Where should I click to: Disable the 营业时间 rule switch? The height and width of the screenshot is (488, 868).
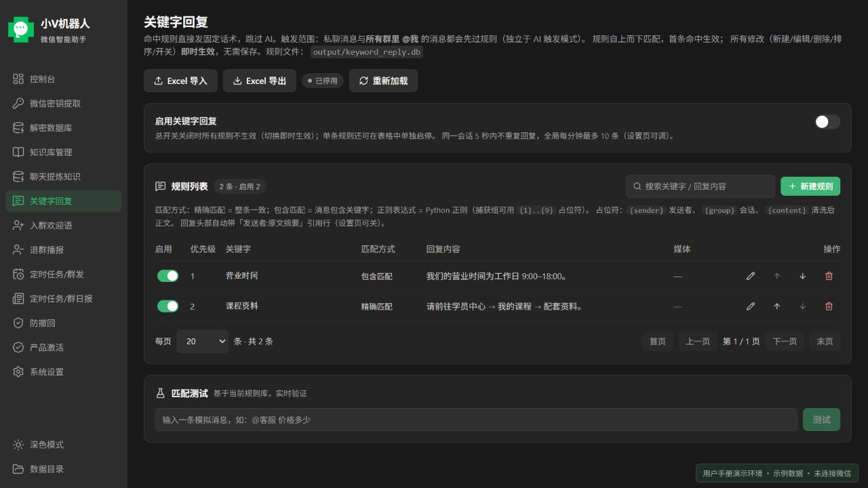click(x=167, y=276)
